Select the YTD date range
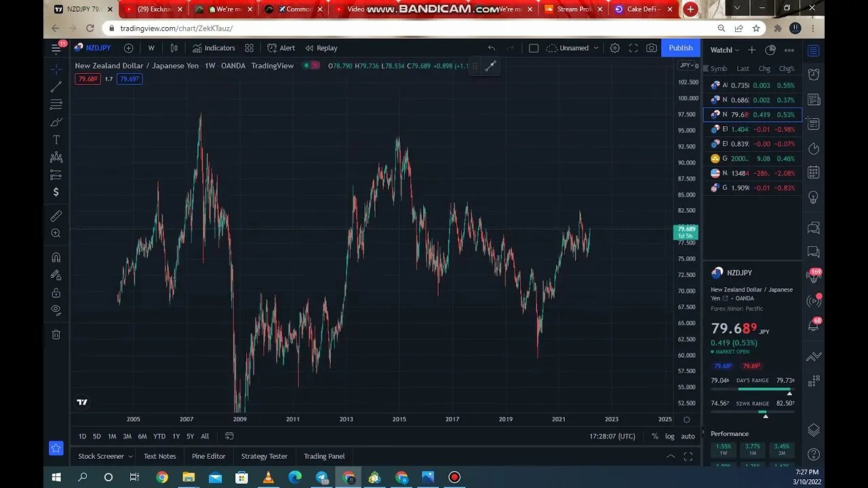The image size is (868, 488). click(159, 436)
